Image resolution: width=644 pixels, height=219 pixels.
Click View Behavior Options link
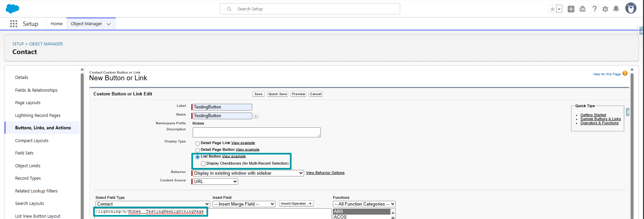pos(325,173)
